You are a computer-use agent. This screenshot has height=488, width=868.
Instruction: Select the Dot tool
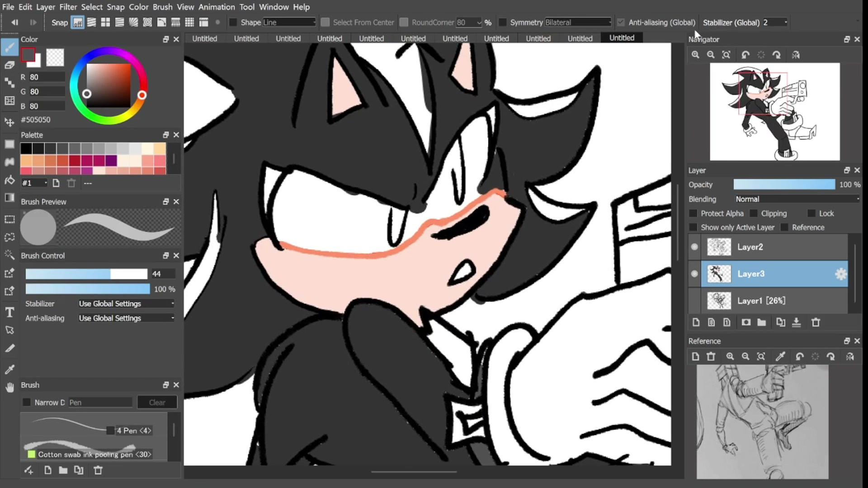pyautogui.click(x=9, y=82)
